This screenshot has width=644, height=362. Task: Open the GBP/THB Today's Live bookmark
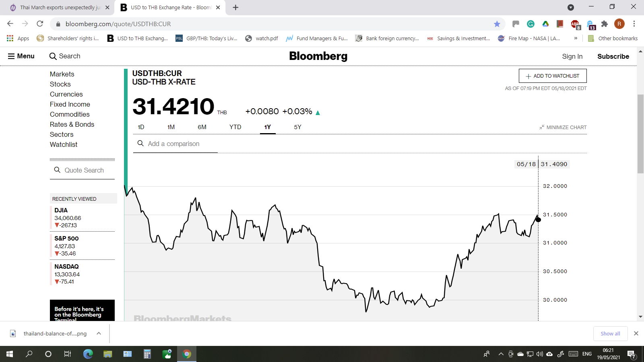pyautogui.click(x=206, y=38)
